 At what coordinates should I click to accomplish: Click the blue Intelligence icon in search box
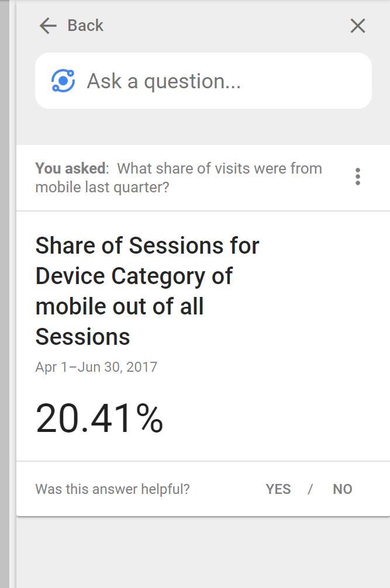click(x=63, y=81)
